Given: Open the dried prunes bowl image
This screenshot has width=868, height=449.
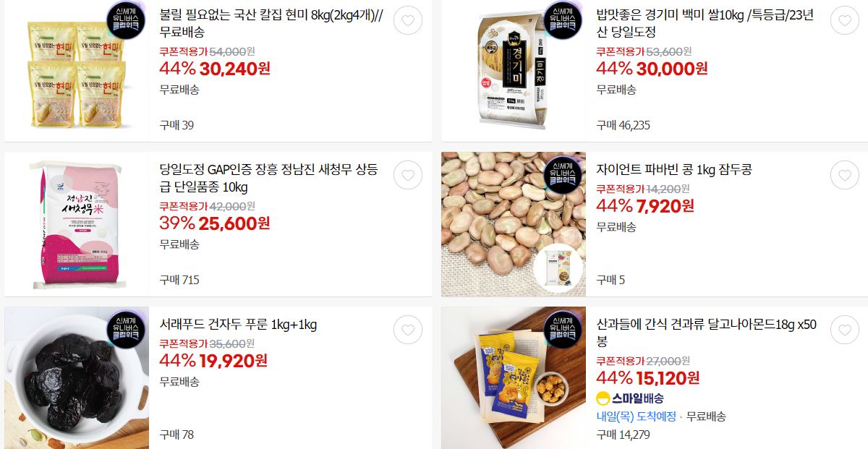Looking at the screenshot, I should pyautogui.click(x=77, y=377).
